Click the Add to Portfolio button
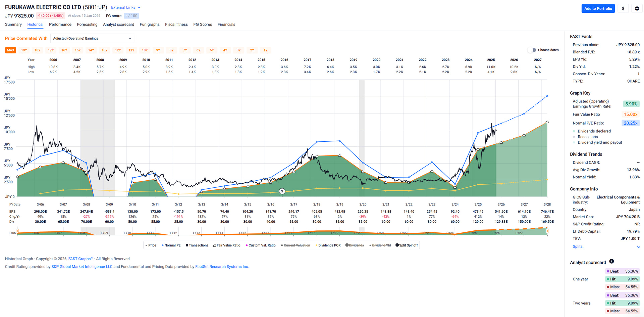 (598, 9)
